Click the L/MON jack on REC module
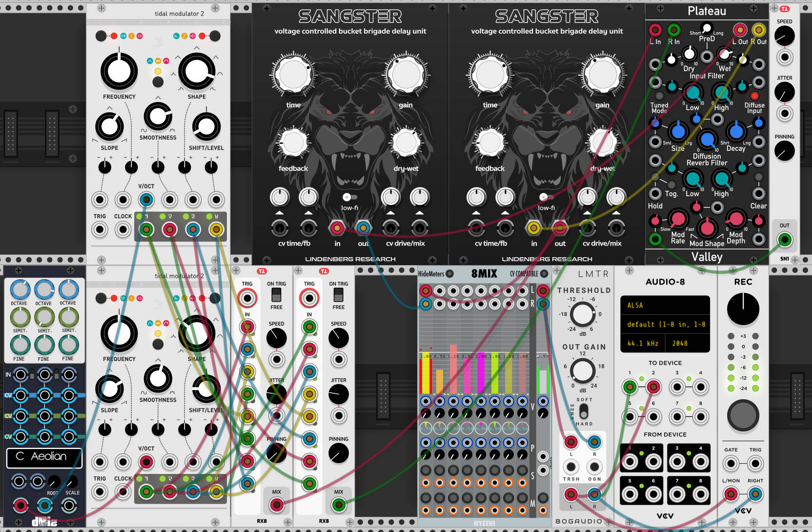The height and width of the screenshot is (532, 812). [x=731, y=494]
